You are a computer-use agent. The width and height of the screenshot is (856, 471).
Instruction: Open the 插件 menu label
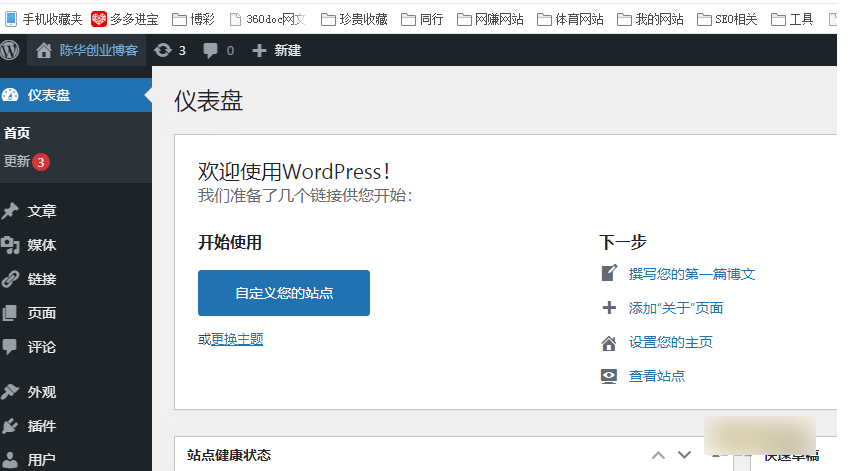[42, 426]
